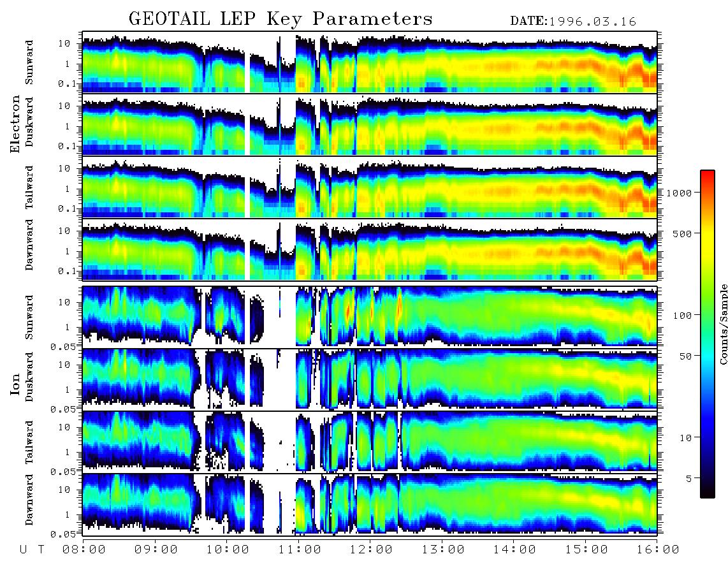Select the Electron "Dawnward" axis label
Image resolution: width=728 pixels, height=561 pixels.
29,245
